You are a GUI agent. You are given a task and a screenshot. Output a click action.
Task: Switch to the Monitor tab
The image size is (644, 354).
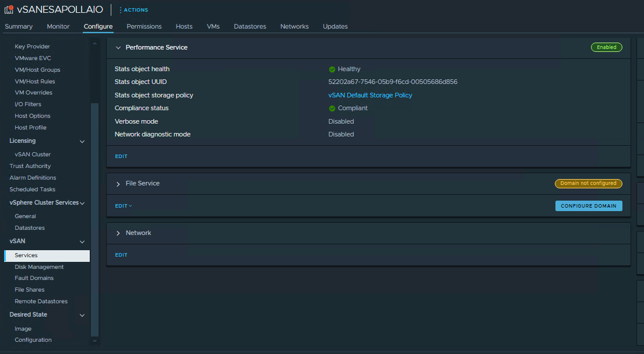pos(58,26)
